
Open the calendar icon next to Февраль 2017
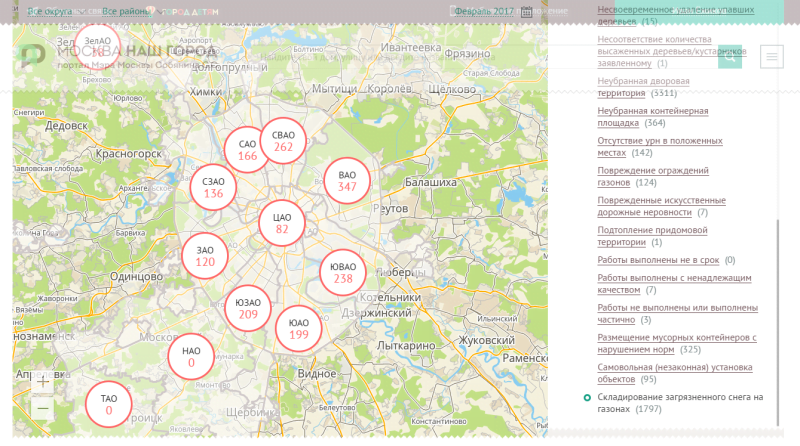coord(527,12)
